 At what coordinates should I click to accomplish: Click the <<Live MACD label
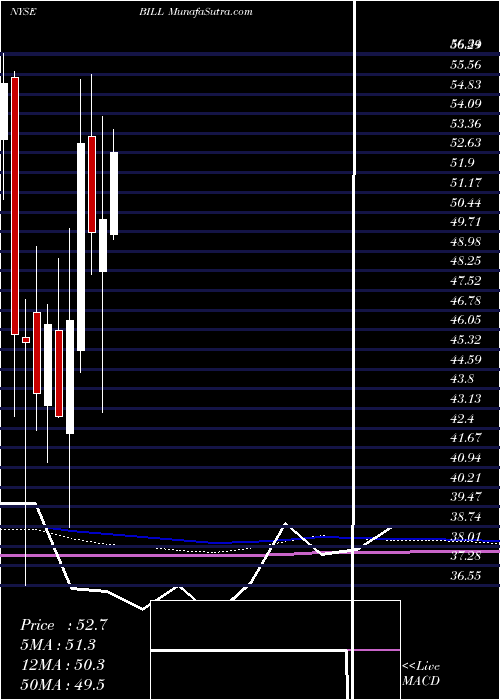point(421,673)
